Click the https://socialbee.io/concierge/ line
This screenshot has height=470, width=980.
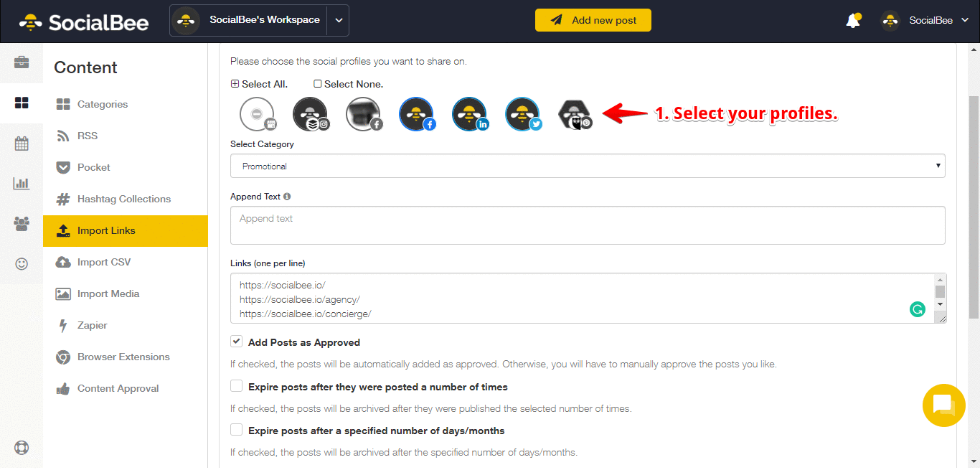[305, 314]
